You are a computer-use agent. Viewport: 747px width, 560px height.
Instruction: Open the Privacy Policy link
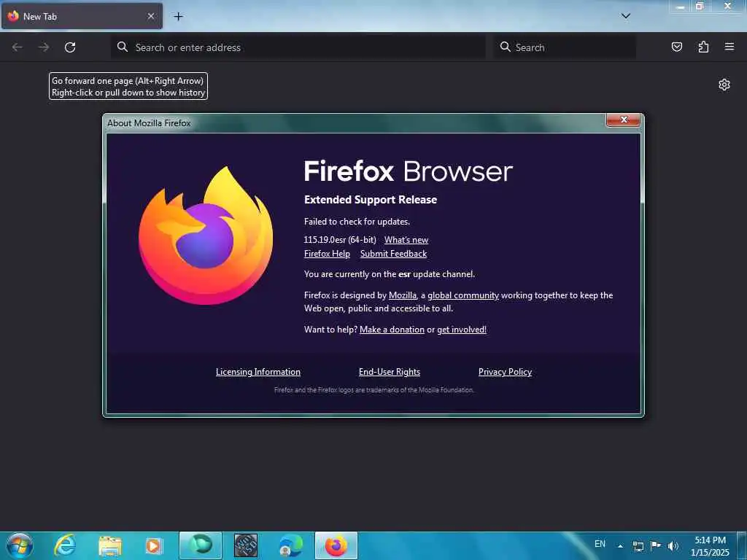point(505,372)
